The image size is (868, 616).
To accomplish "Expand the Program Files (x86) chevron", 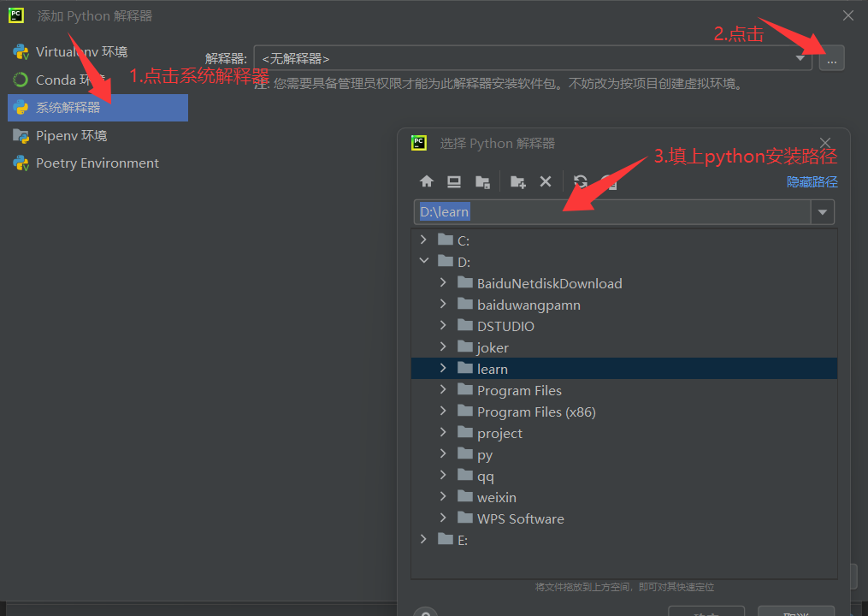I will [443, 411].
